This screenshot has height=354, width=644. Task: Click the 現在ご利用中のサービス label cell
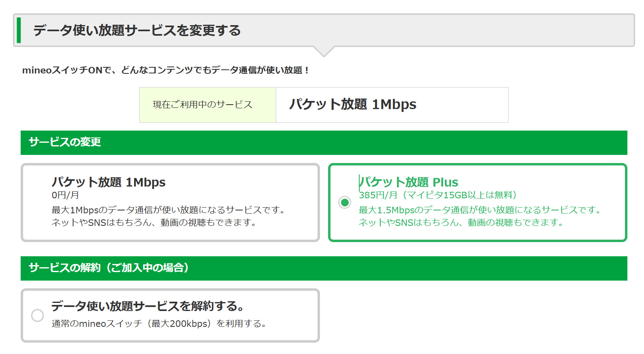(203, 105)
